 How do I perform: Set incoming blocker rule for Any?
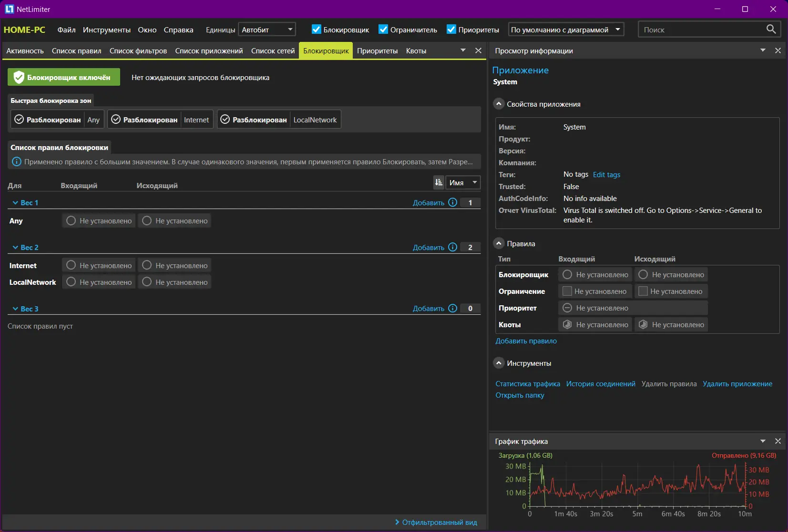point(71,221)
